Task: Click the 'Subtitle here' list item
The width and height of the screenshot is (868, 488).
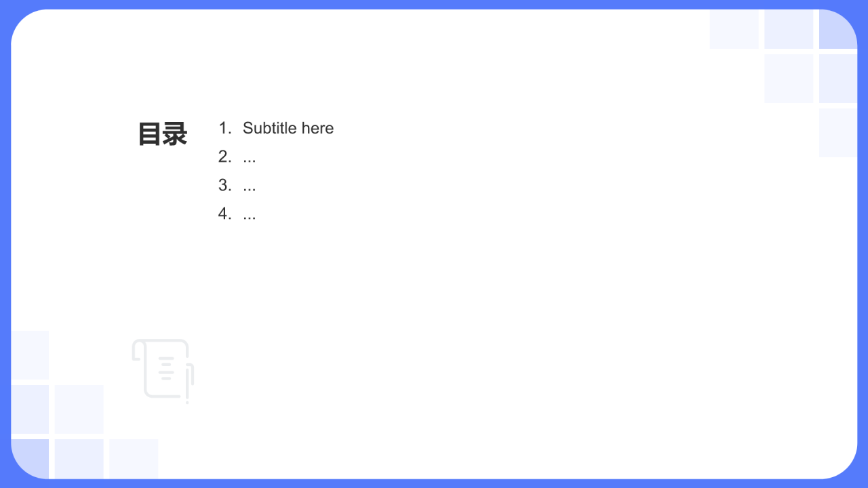Action: pos(288,128)
